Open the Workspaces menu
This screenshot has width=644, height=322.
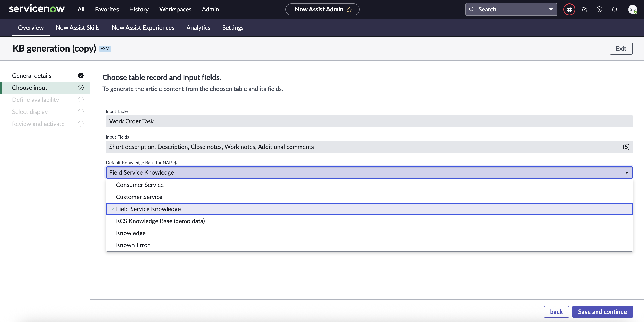coord(175,9)
